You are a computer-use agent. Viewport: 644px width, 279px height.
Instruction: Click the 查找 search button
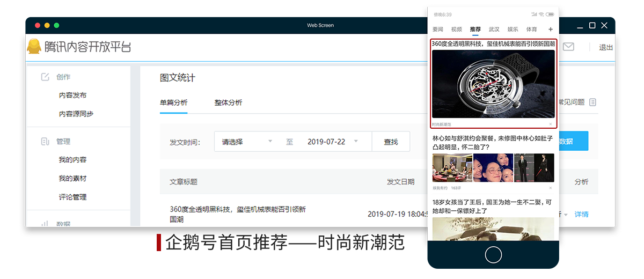pyautogui.click(x=391, y=142)
